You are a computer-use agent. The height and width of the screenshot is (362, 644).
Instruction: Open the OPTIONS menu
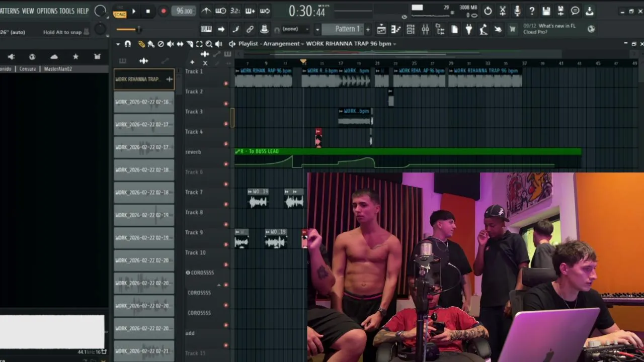pyautogui.click(x=47, y=11)
